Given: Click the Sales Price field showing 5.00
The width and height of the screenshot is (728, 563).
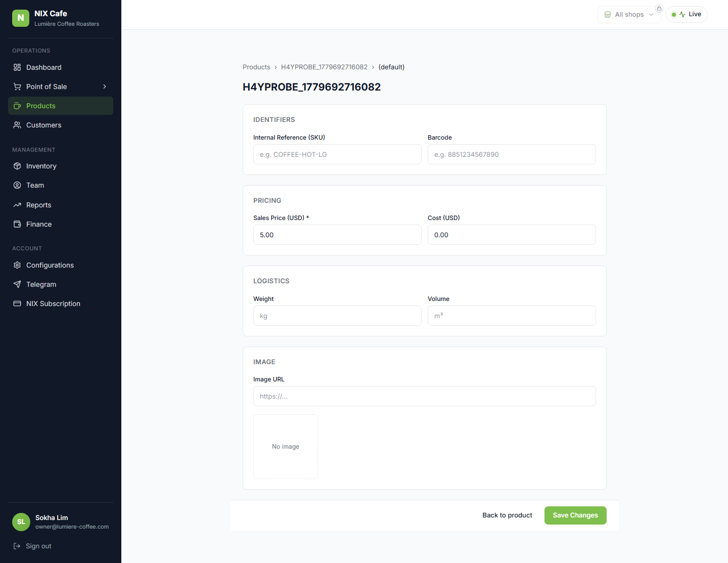Looking at the screenshot, I should tap(337, 235).
